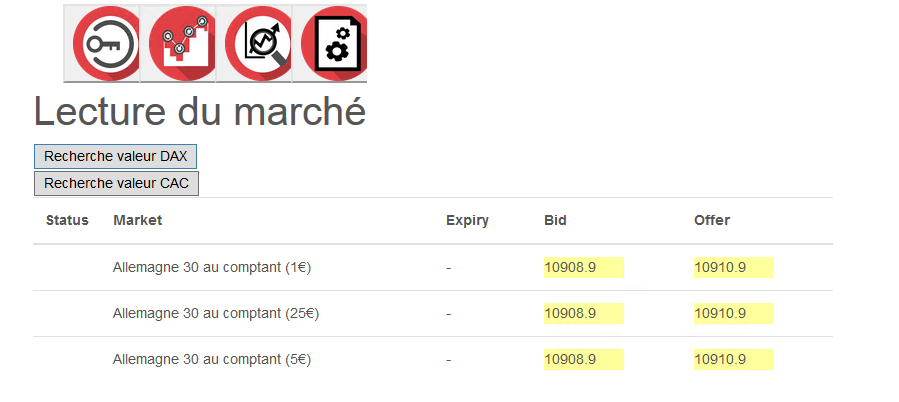Click the Expiry column header
The width and height of the screenshot is (899, 402).
(x=467, y=220)
